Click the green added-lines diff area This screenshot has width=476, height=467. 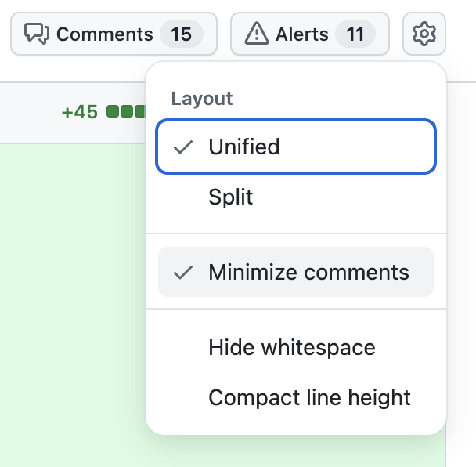click(x=73, y=304)
